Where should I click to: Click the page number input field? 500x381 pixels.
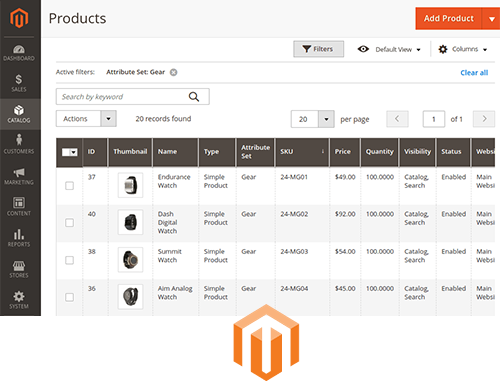(x=434, y=119)
